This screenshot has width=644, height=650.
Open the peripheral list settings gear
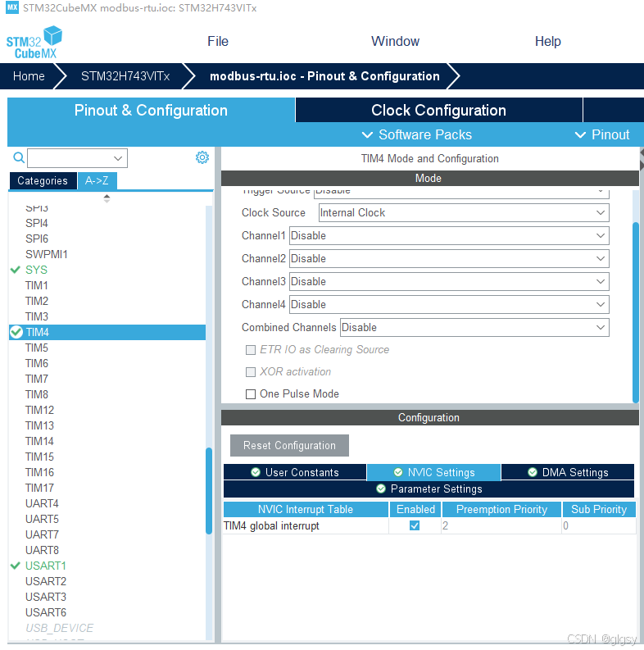pos(202,157)
